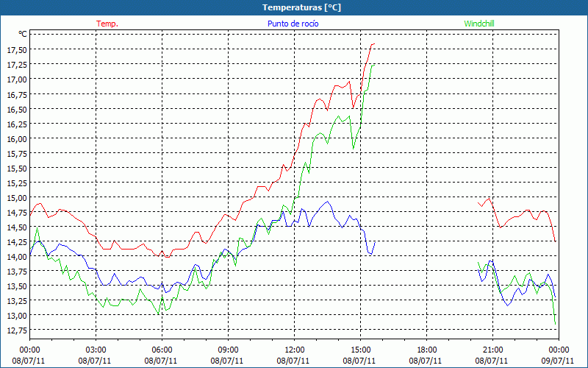Screen dimensions: 588x368
Task: Select the green Windchill legend label
Action: pos(479,24)
